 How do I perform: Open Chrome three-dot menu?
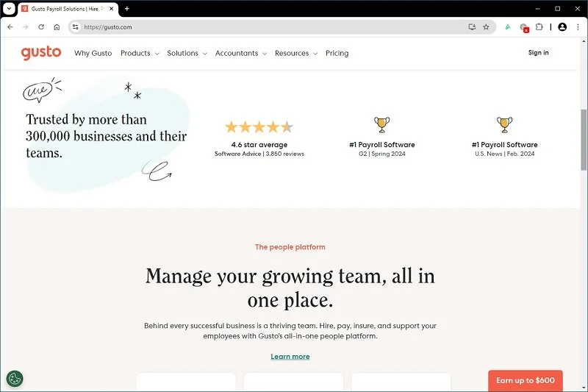pyautogui.click(x=578, y=27)
